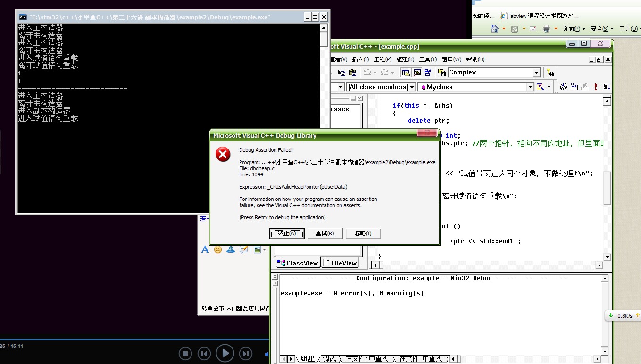641x364 pixels.
Task: Open the 帮助(H) menu in Visual C++
Action: [475, 59]
